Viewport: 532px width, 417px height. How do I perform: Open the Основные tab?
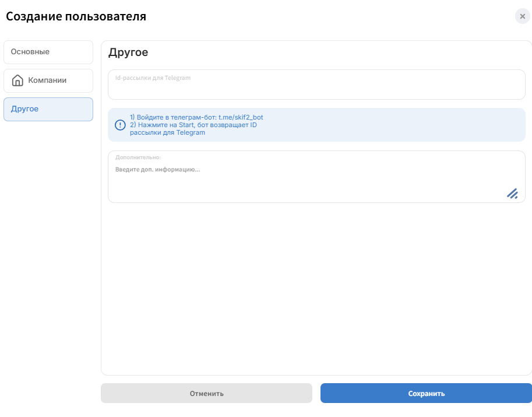48,52
